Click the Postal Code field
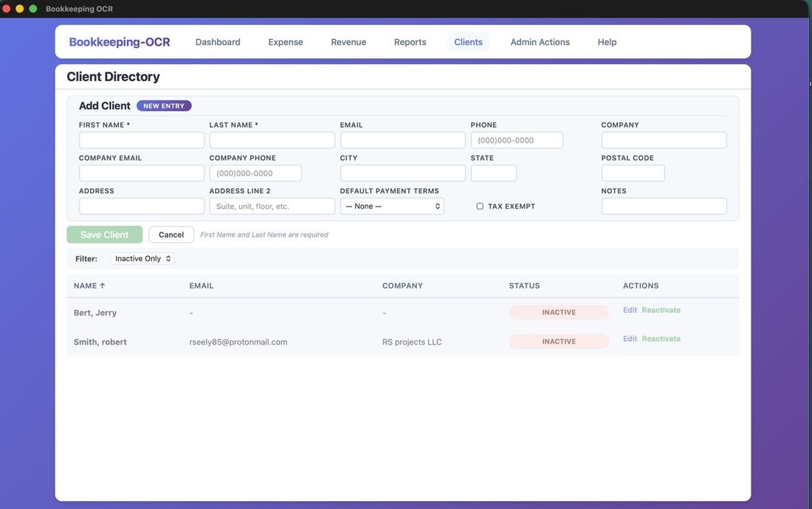The image size is (812, 509). 633,173
